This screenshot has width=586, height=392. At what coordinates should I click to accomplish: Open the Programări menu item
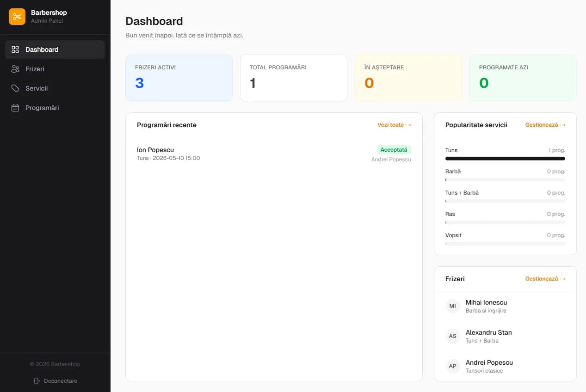(55, 108)
